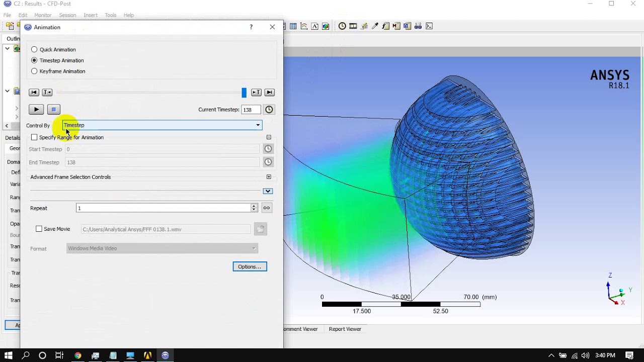Screen dimensions: 644x362
Task: Open the Command Editor icon
Action: [429, 26]
